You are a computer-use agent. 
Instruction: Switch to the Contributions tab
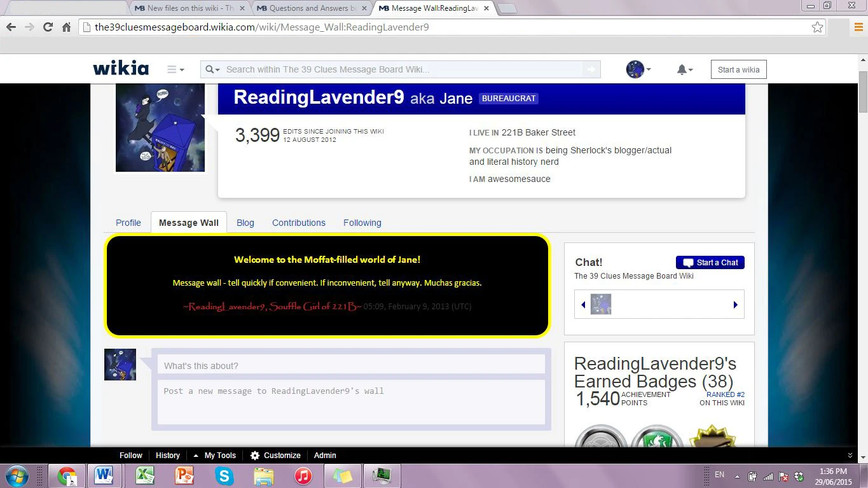click(298, 223)
